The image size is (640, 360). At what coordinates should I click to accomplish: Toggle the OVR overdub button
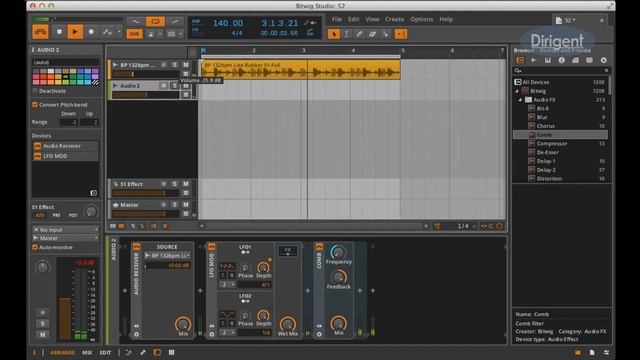[x=134, y=34]
